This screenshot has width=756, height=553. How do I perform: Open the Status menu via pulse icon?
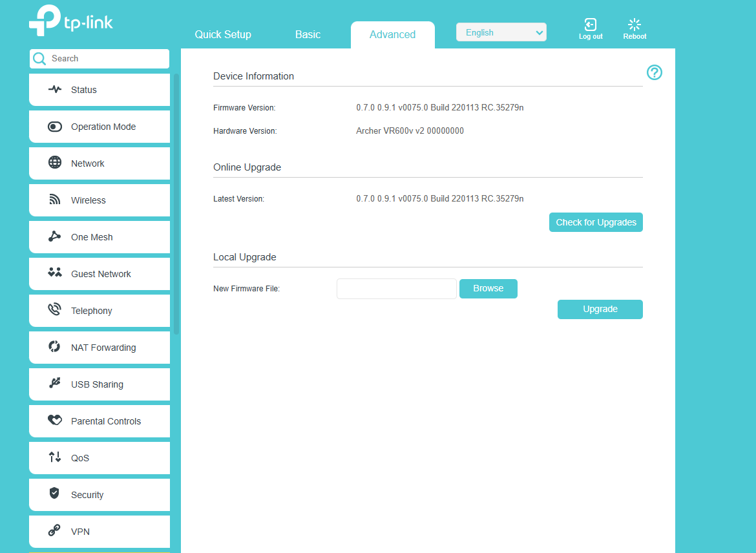coord(55,90)
